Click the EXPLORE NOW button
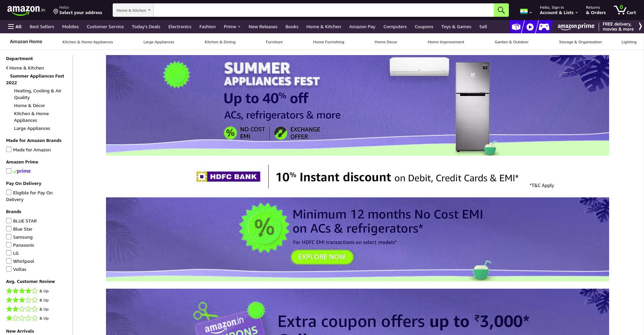 (322, 257)
